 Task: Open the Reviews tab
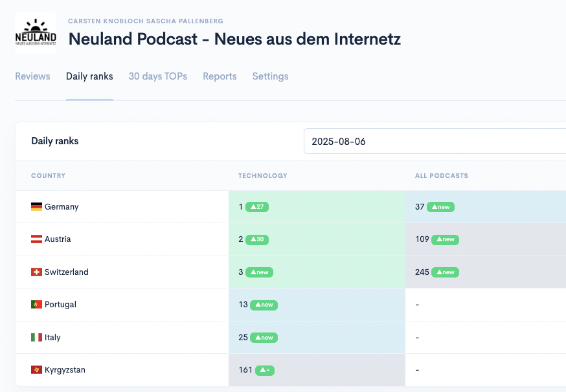point(32,76)
